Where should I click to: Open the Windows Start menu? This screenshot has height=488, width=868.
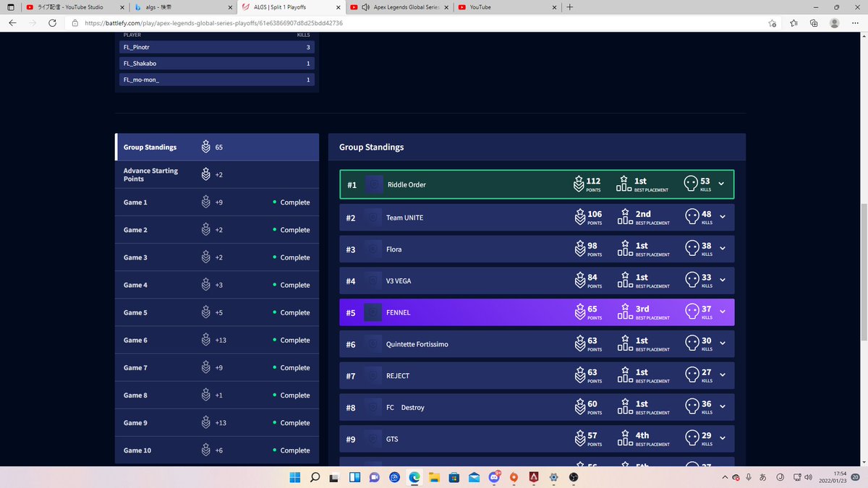click(x=295, y=477)
